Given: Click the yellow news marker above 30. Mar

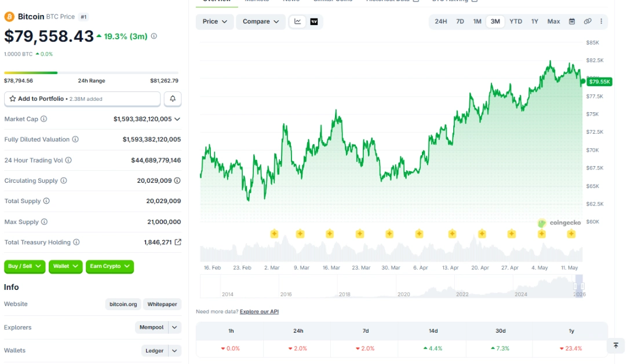Looking at the screenshot, I should (x=389, y=233).
